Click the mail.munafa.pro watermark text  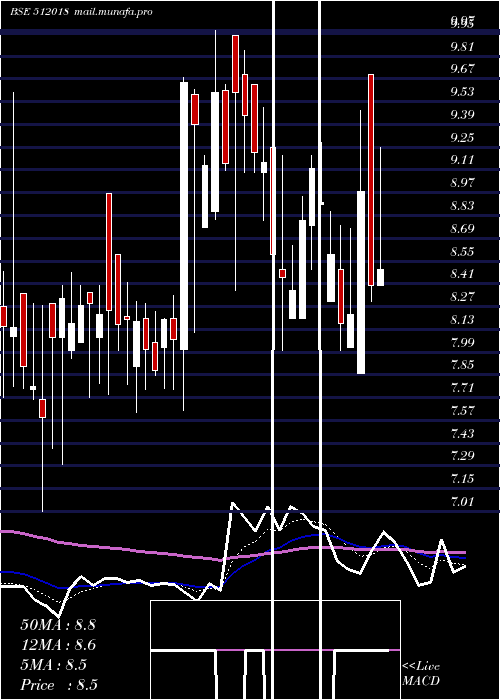pos(113,12)
